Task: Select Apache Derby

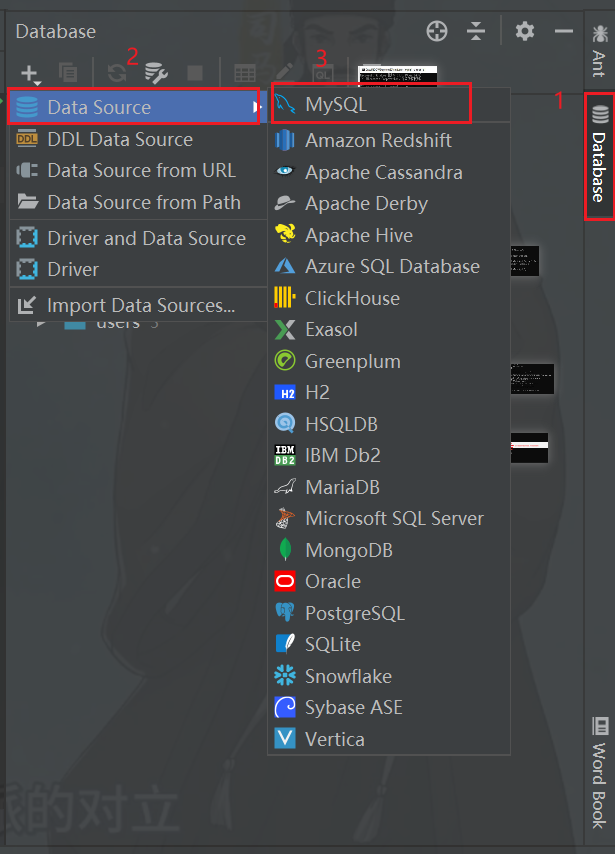Action: pos(389,204)
